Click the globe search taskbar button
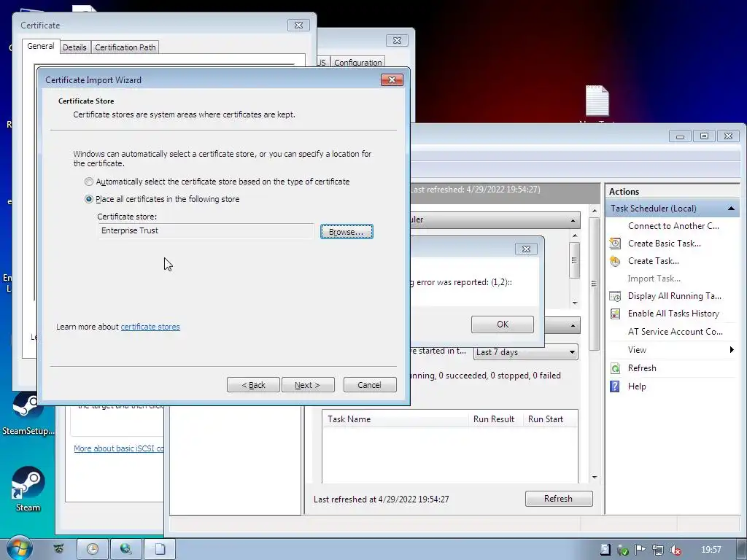Screen dimensions: 747x560 coord(126,549)
